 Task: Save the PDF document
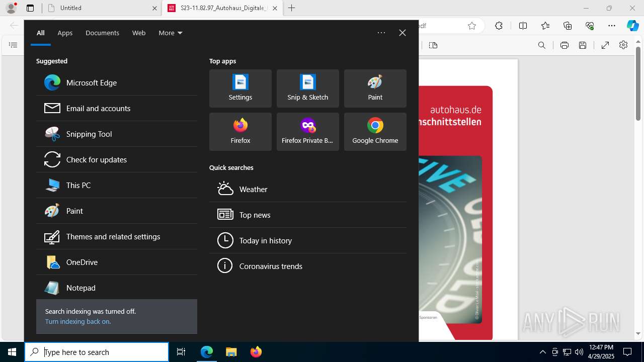[583, 45]
